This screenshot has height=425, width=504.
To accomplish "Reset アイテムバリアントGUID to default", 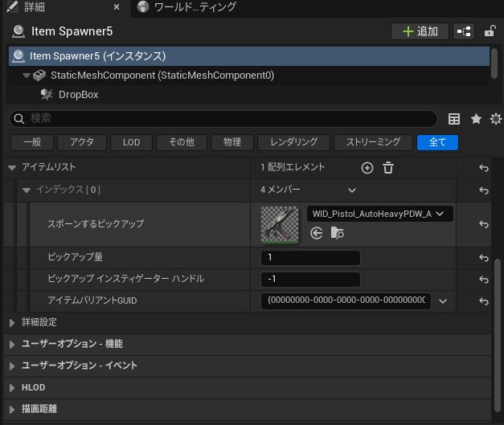I will pyautogui.click(x=484, y=301).
